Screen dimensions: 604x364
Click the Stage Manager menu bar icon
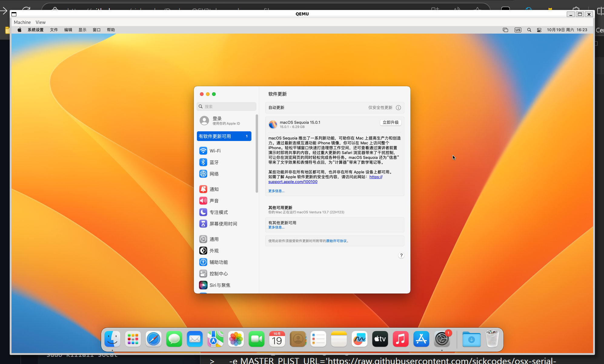click(505, 30)
